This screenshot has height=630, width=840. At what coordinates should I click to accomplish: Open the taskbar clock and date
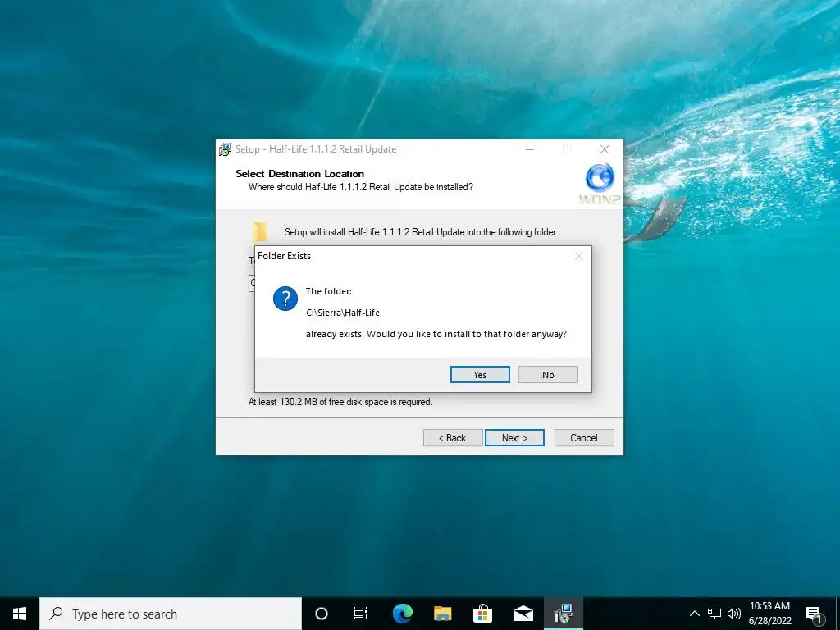coord(769,614)
